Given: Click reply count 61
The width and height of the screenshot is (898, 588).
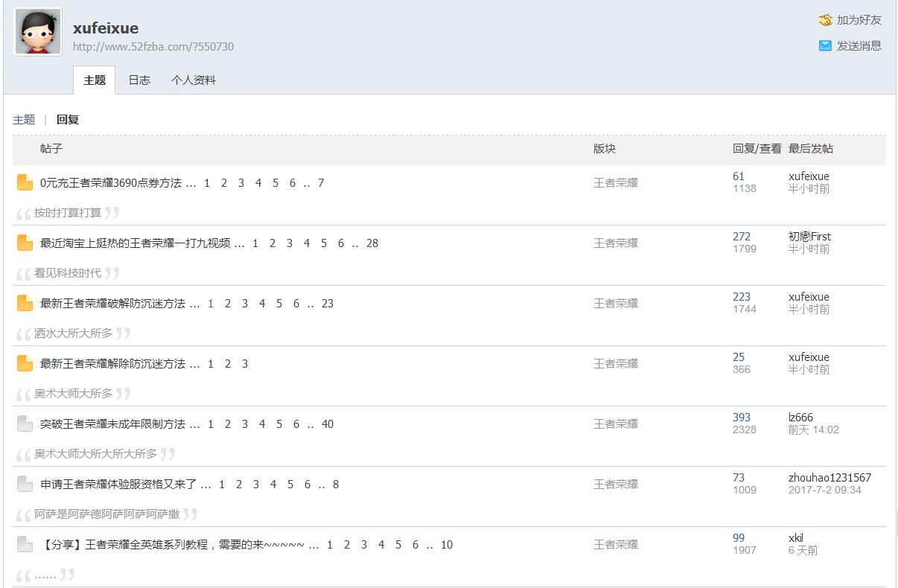Looking at the screenshot, I should pyautogui.click(x=739, y=176).
